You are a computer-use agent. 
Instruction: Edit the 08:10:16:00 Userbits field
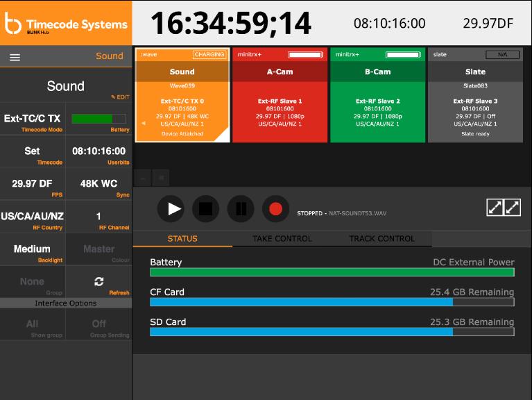coord(98,152)
